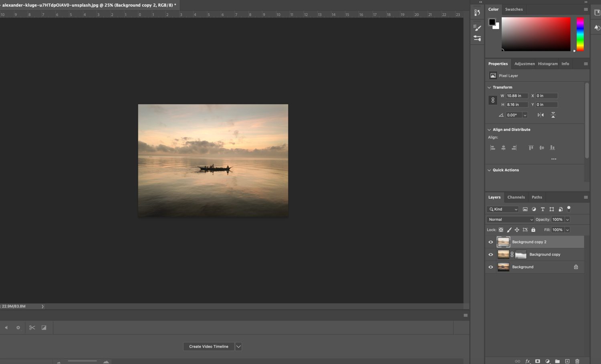Hide the Background copy 2 layer
Viewport: 601px width, 364px height.
[x=490, y=242]
